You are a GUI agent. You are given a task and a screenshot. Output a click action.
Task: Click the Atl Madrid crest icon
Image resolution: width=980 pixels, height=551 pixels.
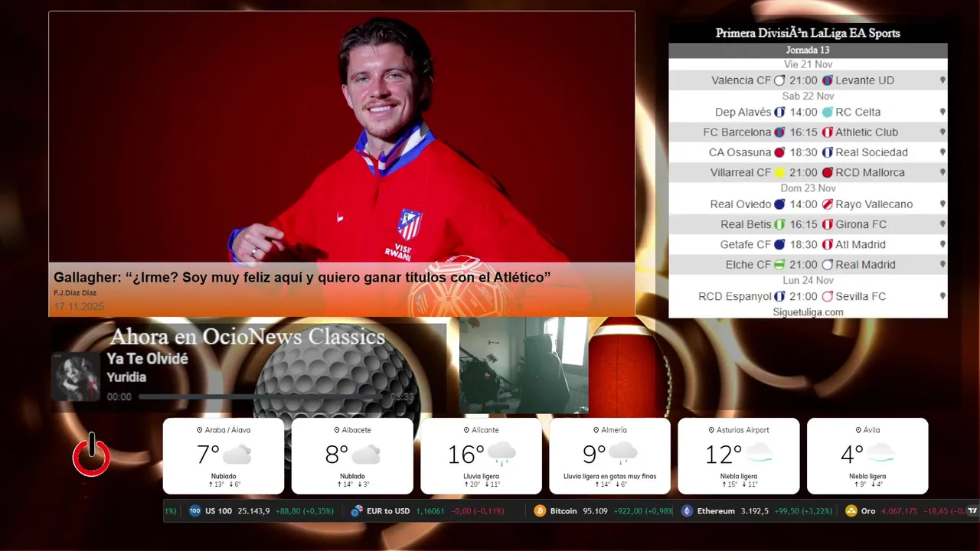coord(828,245)
